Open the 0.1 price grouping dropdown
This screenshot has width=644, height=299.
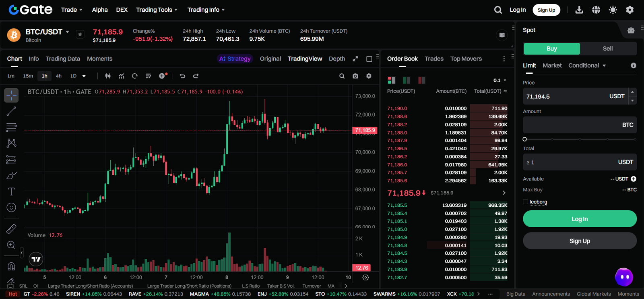click(x=500, y=80)
